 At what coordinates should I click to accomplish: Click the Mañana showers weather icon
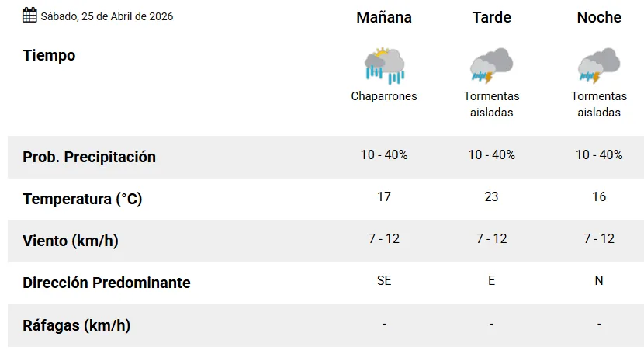[x=384, y=65]
